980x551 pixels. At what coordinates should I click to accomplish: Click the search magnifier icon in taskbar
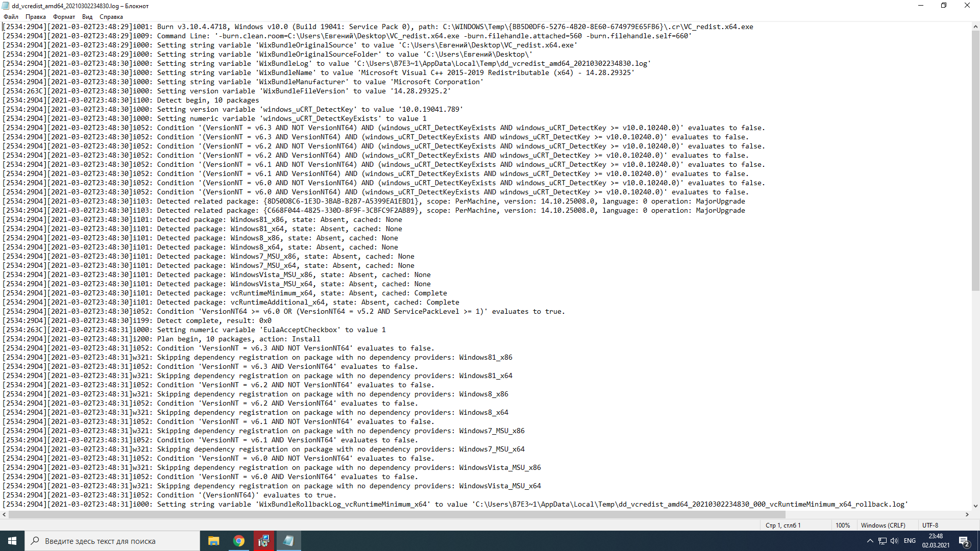coord(35,541)
